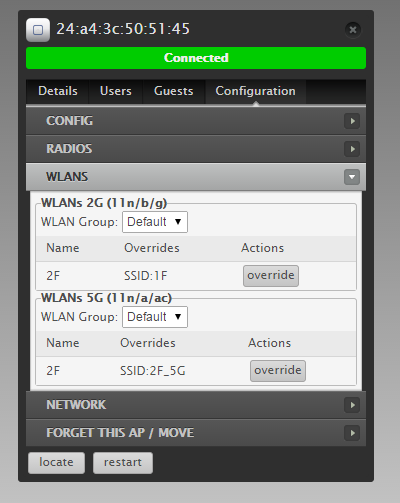Viewport: 400px width, 503px height.
Task: Expand the NETWORK section arrow
Action: coord(352,405)
